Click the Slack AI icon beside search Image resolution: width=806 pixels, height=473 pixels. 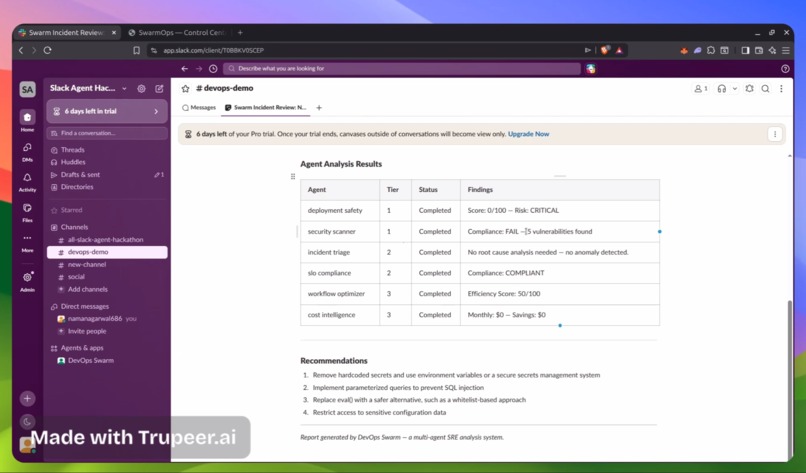point(591,68)
